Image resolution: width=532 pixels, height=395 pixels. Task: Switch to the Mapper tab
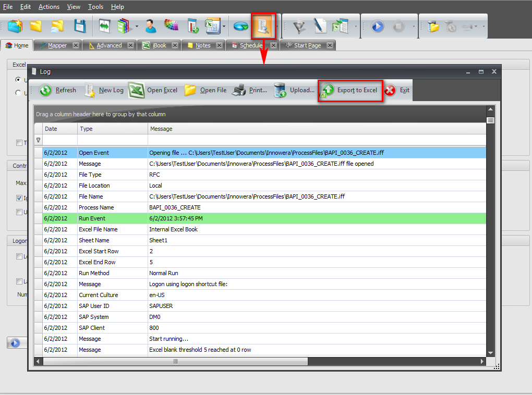click(57, 45)
